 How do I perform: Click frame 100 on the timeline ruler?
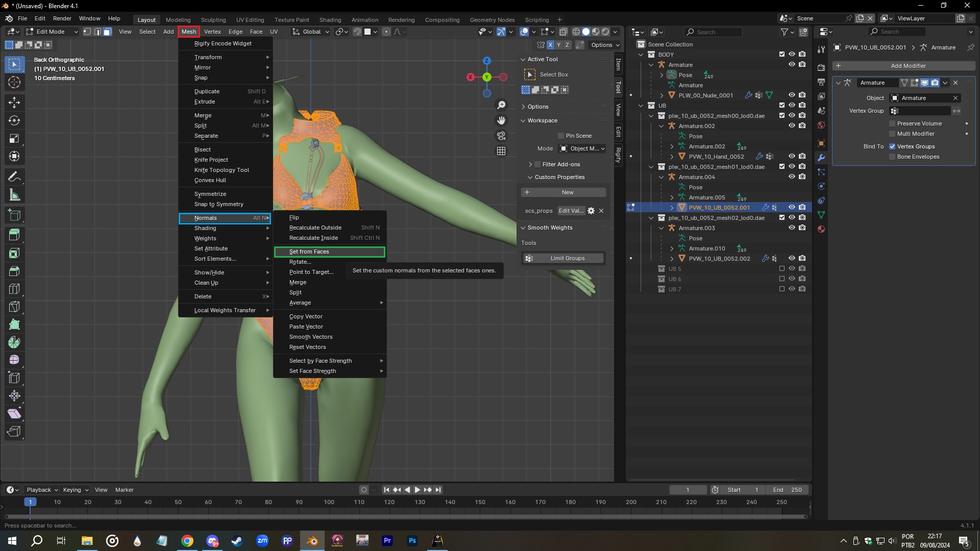(329, 503)
